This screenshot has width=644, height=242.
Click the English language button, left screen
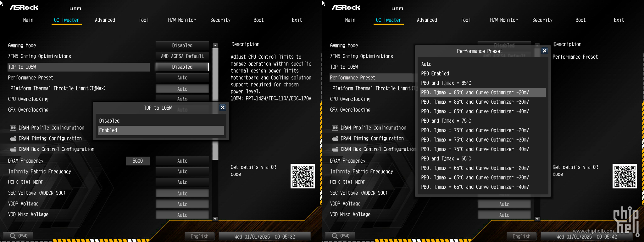tap(199, 236)
